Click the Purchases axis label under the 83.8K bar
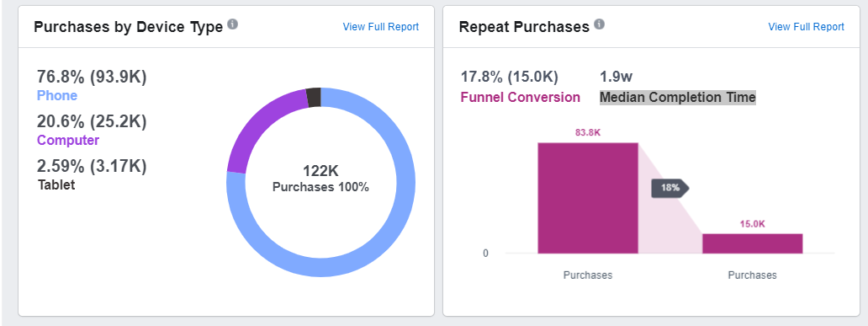The image size is (868, 326). tap(588, 275)
